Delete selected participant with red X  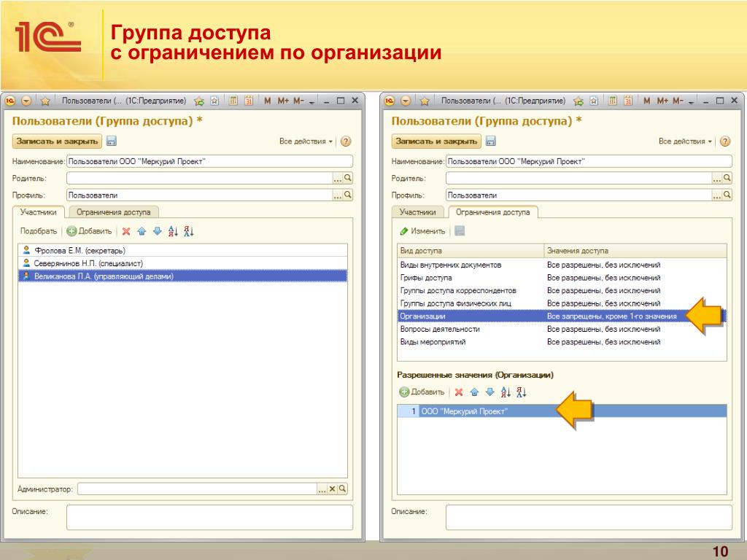(x=126, y=231)
